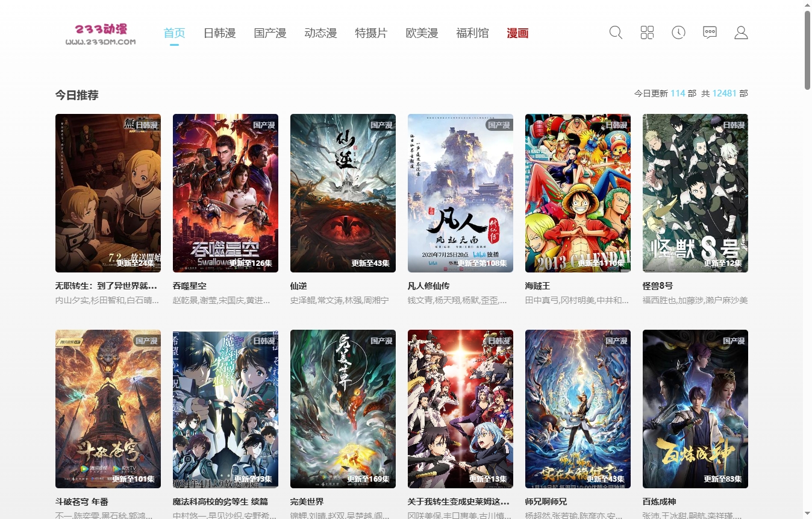This screenshot has width=812, height=519.
Task: Open the 仙逆 poster thumbnail
Action: (x=343, y=193)
